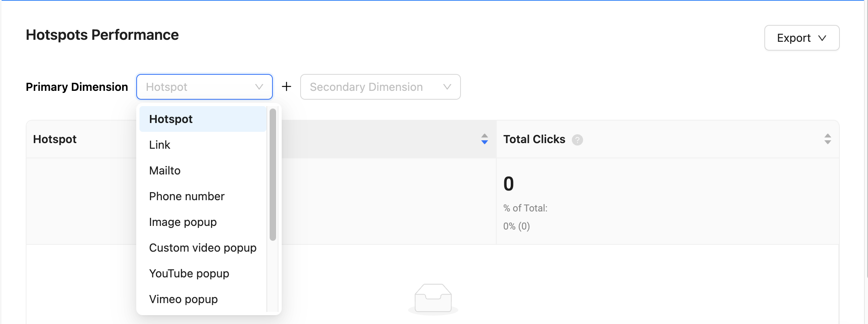Select Custom video popup option
868x324 pixels.
[x=203, y=248]
